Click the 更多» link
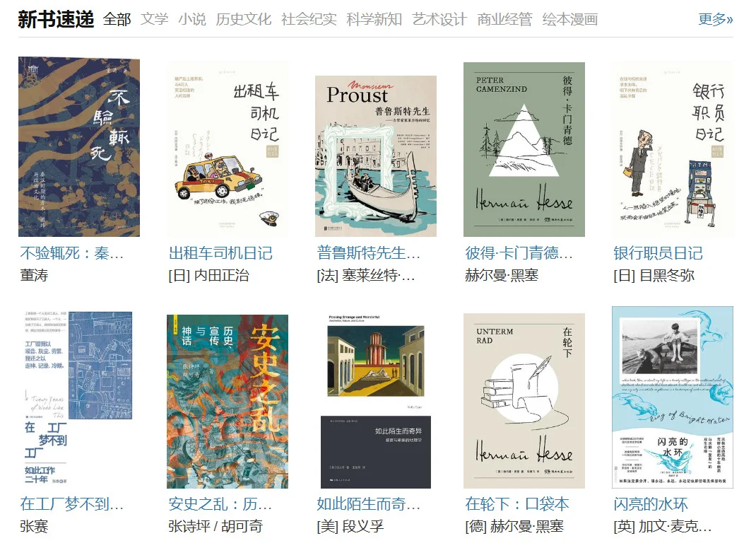The image size is (756, 548). 716,19
